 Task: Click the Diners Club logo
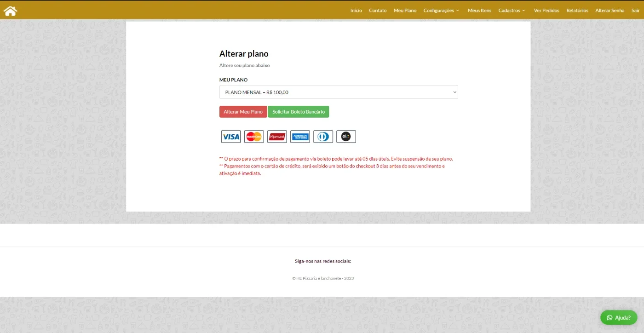[x=323, y=137]
